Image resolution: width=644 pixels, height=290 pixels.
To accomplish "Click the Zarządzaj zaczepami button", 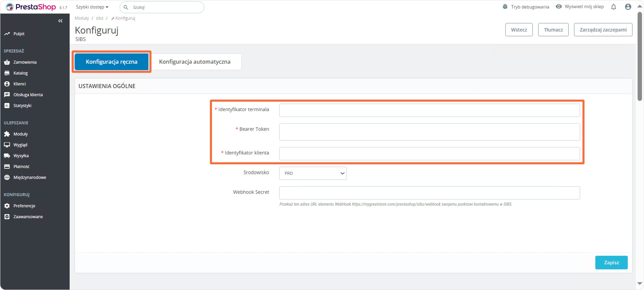I will pos(603,30).
